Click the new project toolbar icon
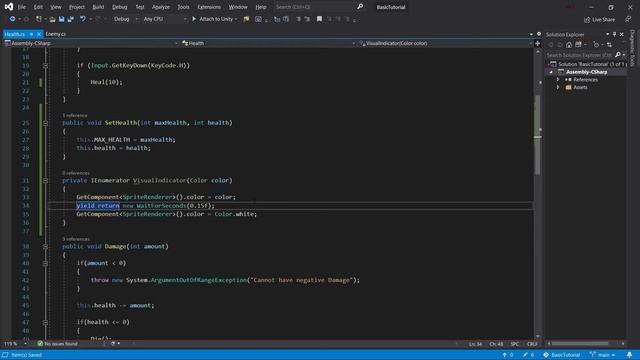This screenshot has width=640, height=360. 38,19
